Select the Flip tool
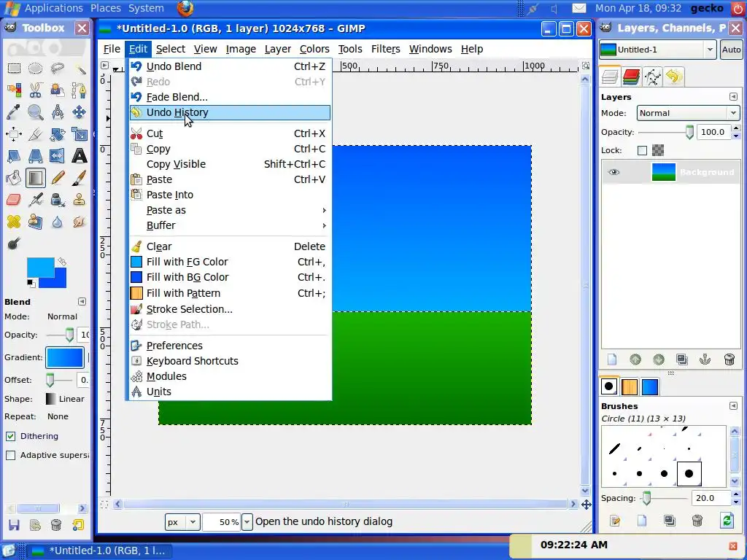The image size is (747, 560). (57, 156)
